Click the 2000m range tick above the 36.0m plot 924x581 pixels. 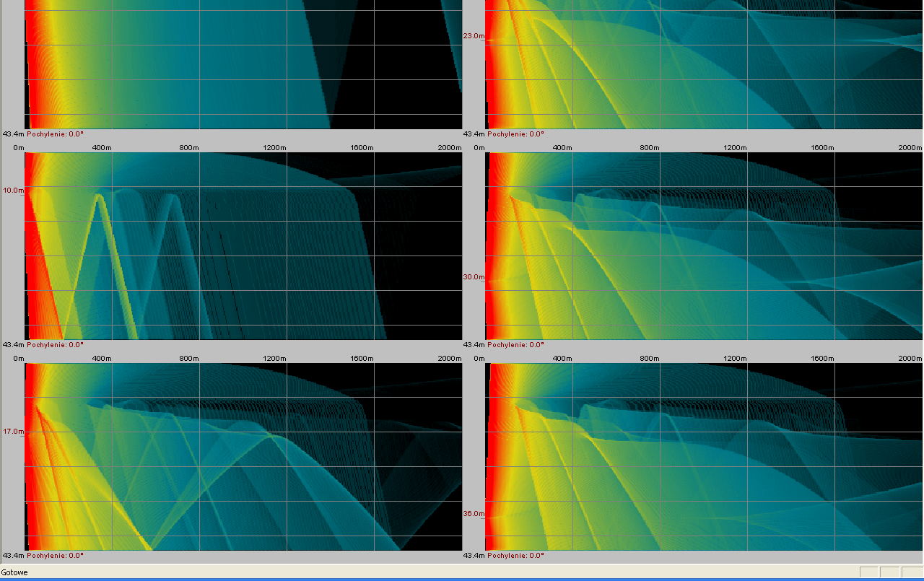[x=910, y=359]
